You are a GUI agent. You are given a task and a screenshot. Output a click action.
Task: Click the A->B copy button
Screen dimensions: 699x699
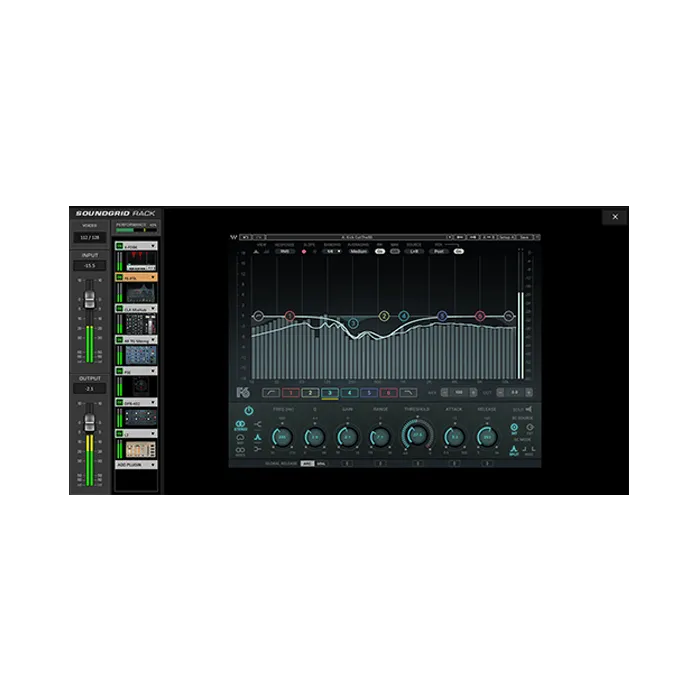tap(488, 237)
